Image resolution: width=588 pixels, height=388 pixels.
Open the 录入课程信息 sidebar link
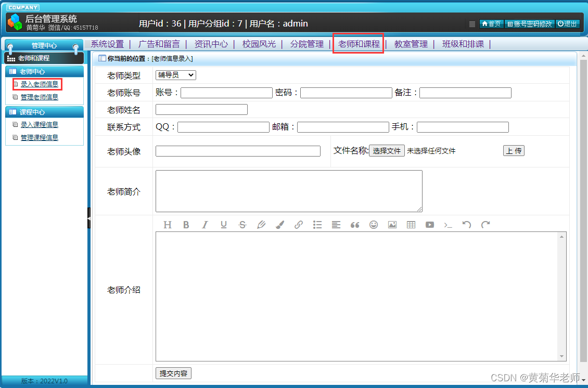40,124
